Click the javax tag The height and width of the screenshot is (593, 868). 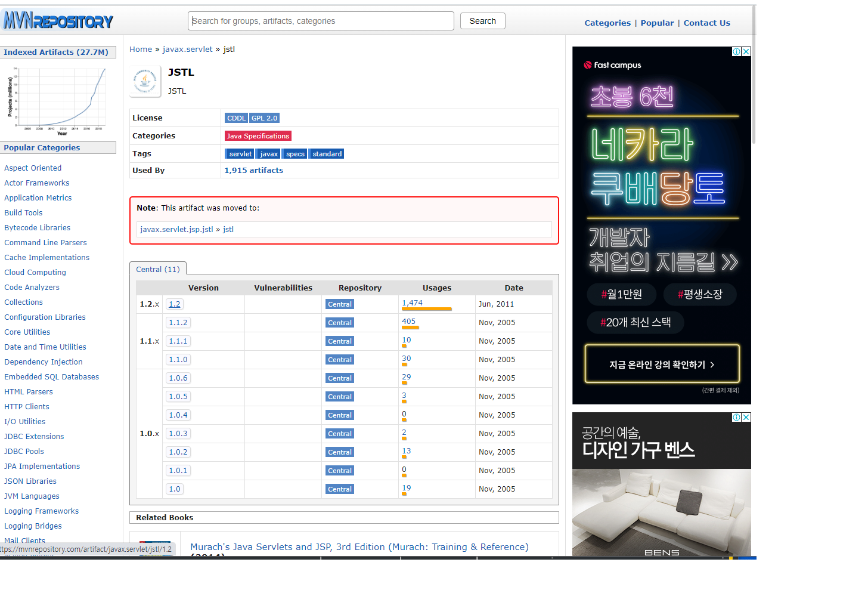(269, 154)
